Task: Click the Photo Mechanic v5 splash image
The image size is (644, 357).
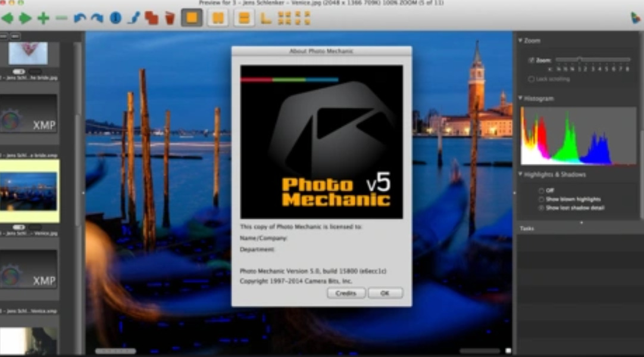Action: pyautogui.click(x=321, y=142)
